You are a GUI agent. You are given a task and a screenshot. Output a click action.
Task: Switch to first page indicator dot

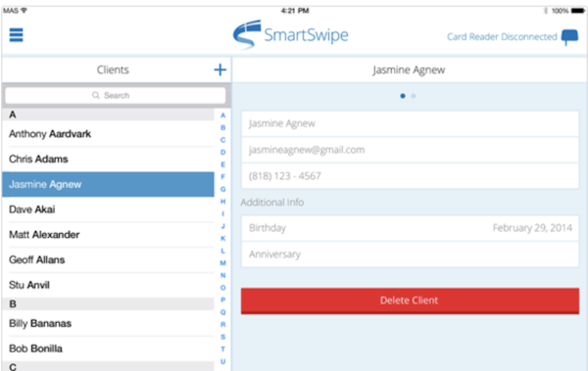pos(403,96)
